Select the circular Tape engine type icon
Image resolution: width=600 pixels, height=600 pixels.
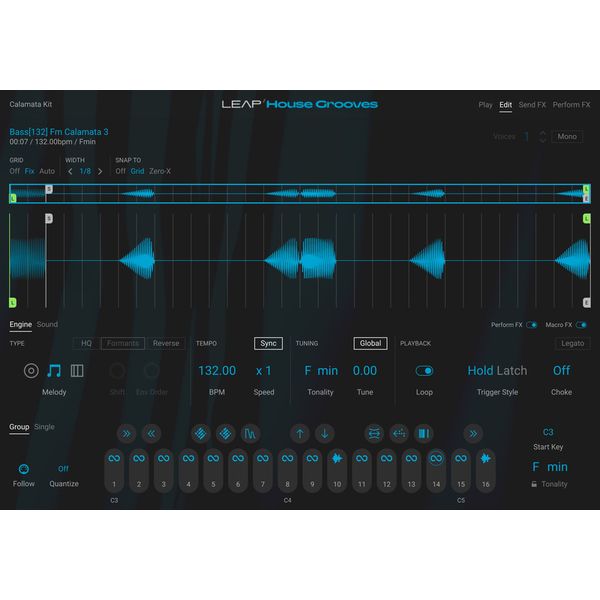click(31, 371)
